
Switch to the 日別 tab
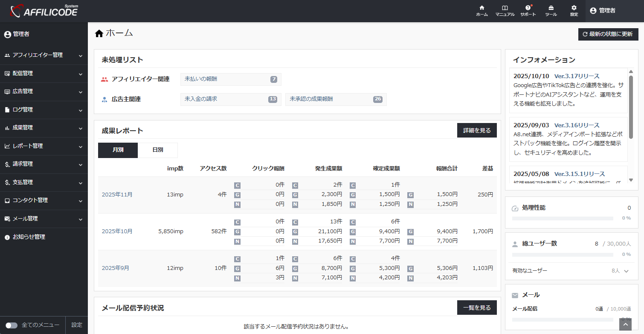point(158,150)
